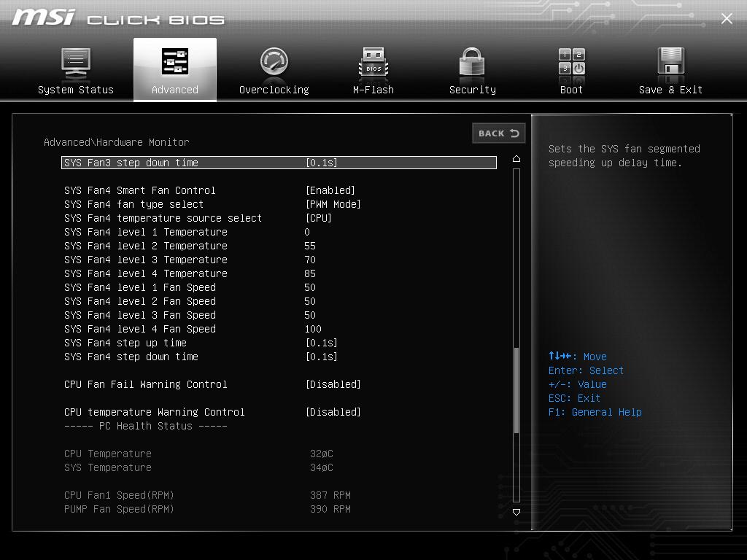This screenshot has height=560, width=747.
Task: Toggle CPU temperature Warning Control Disabled value
Action: coord(333,412)
